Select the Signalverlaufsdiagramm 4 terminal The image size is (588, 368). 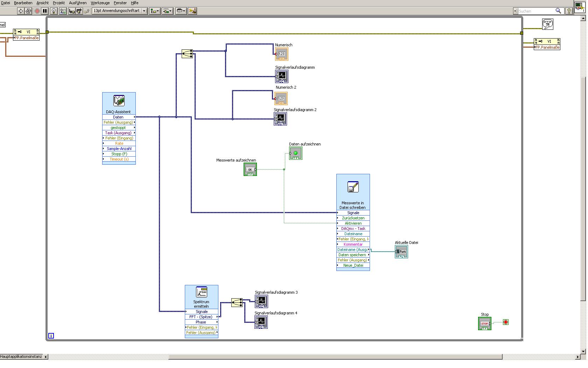(x=261, y=322)
